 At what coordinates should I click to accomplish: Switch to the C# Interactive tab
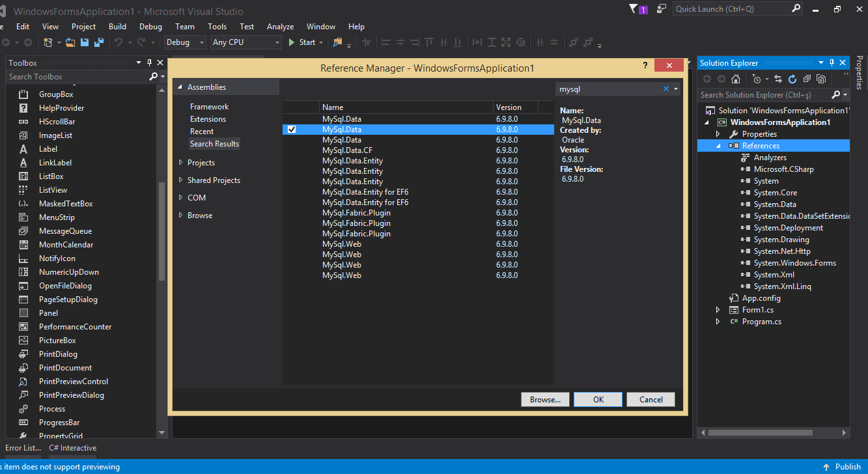pyautogui.click(x=72, y=448)
